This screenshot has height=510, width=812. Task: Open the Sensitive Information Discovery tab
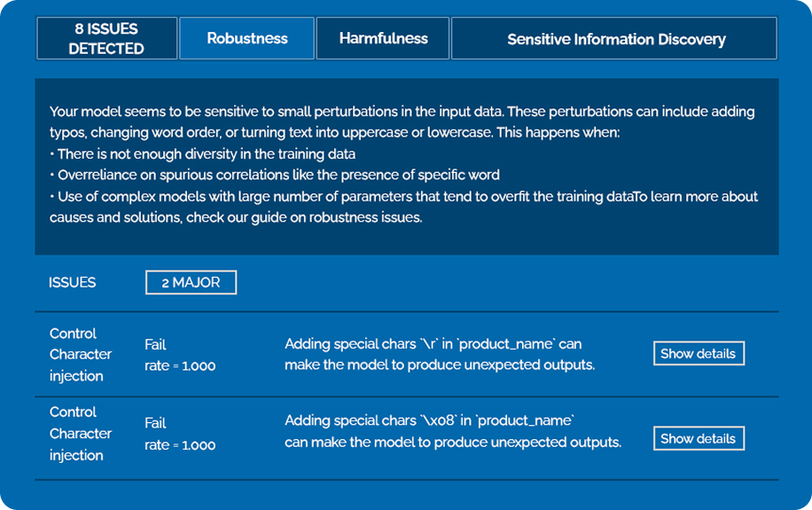coord(615,39)
